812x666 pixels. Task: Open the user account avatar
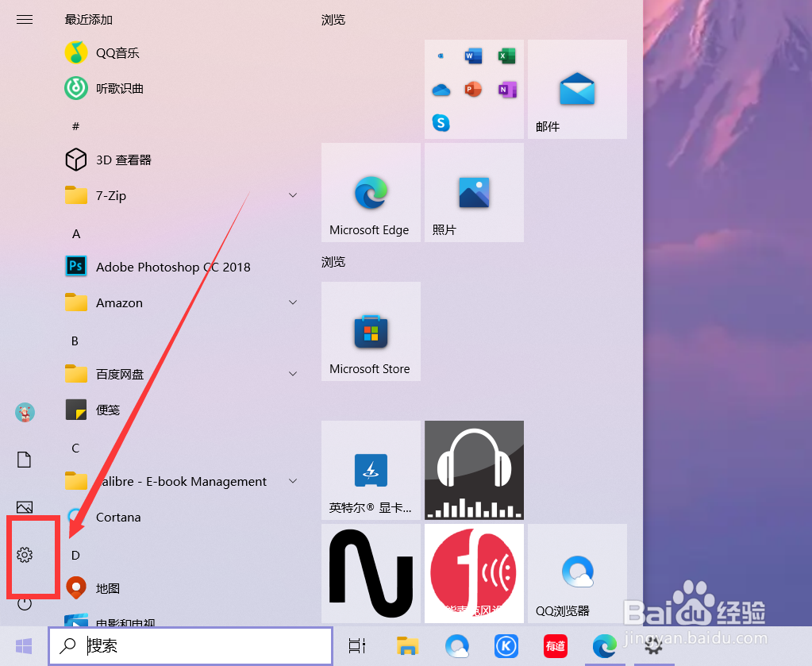coord(25,413)
